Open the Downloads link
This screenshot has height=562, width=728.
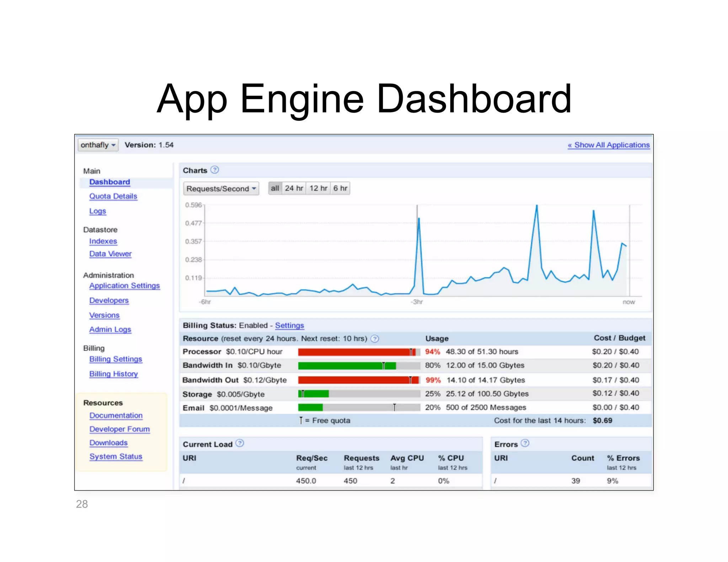coord(108,443)
